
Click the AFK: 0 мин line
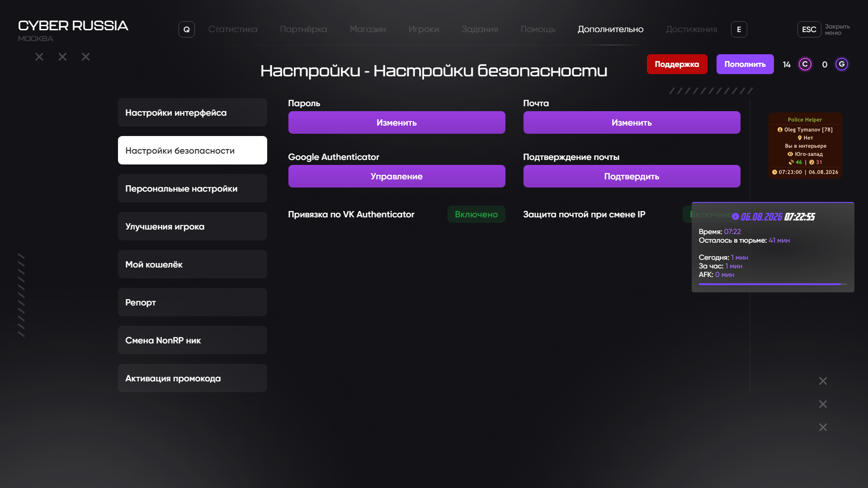tap(717, 275)
